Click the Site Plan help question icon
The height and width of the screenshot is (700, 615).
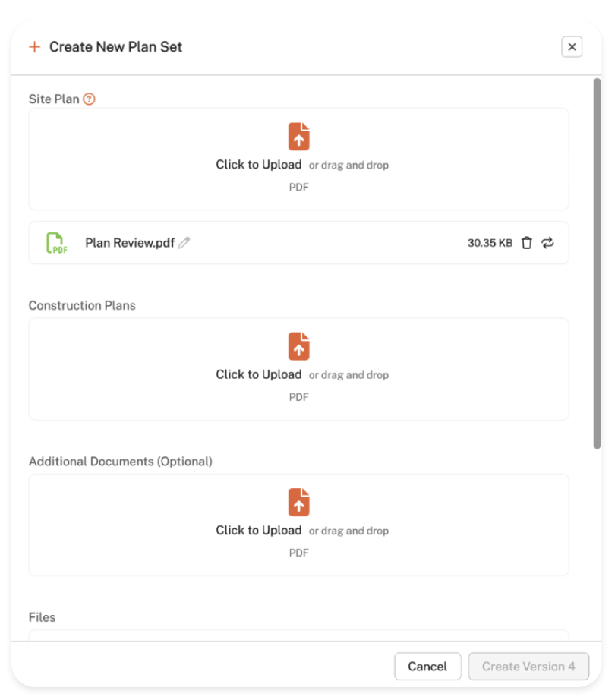pos(90,99)
